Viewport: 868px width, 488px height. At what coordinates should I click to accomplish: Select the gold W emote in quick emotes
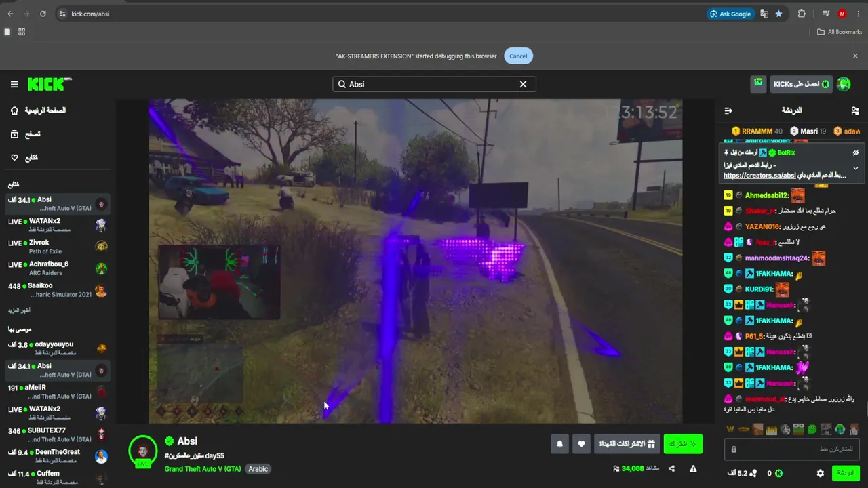(x=730, y=429)
